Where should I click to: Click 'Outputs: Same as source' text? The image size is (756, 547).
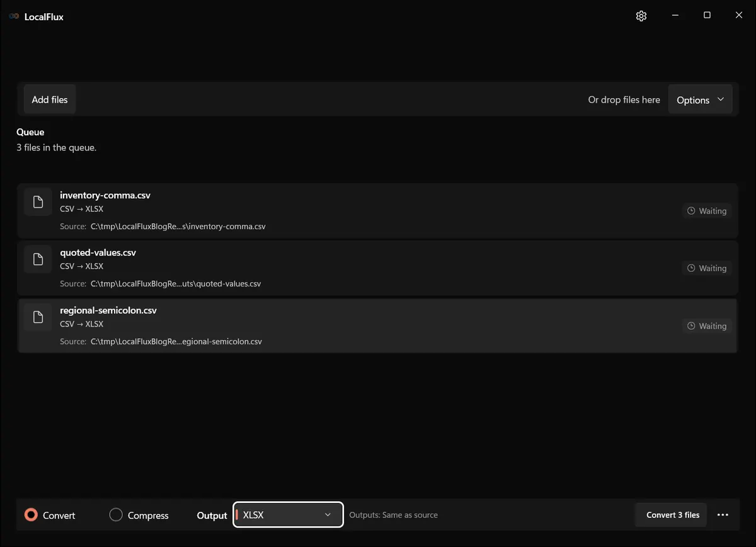pyautogui.click(x=394, y=515)
